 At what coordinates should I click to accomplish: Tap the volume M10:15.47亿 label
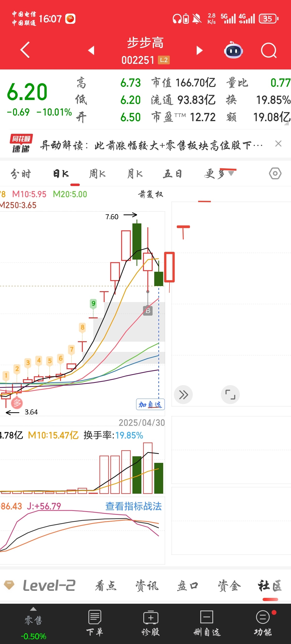[x=53, y=435]
